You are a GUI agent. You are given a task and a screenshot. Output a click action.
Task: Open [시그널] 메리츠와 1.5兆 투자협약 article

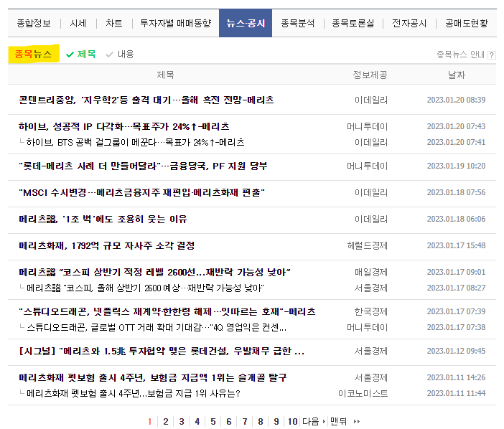[162, 352]
